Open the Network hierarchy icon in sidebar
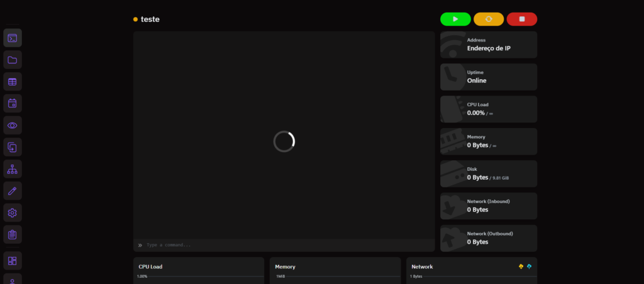 (13, 168)
